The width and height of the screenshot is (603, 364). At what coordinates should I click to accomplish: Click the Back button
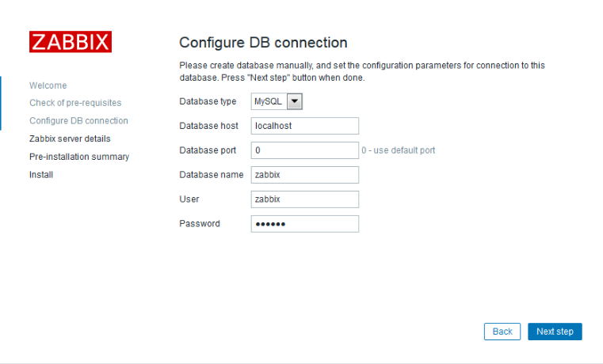pyautogui.click(x=502, y=332)
